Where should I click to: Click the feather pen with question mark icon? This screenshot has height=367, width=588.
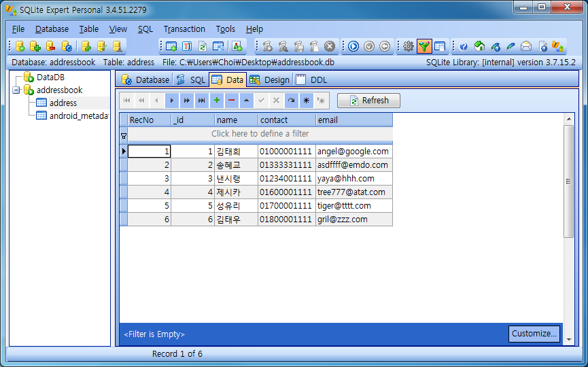tap(495, 46)
